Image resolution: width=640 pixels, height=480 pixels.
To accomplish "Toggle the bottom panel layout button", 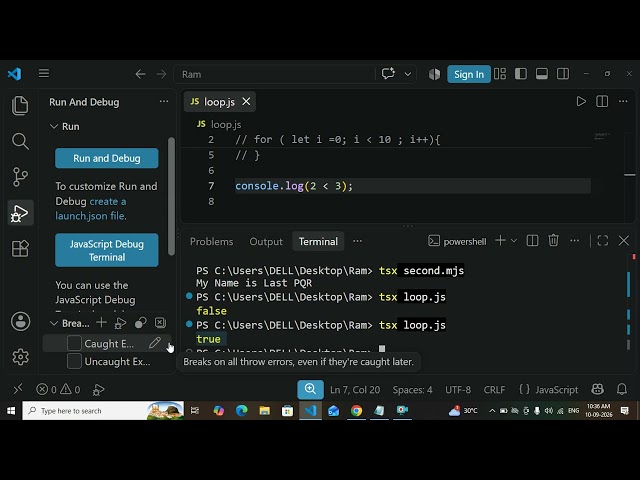I will (x=542, y=74).
